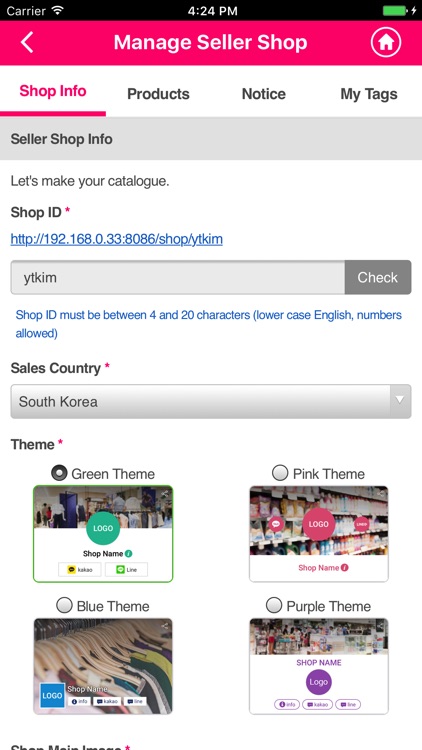Go to home via house icon

(386, 42)
